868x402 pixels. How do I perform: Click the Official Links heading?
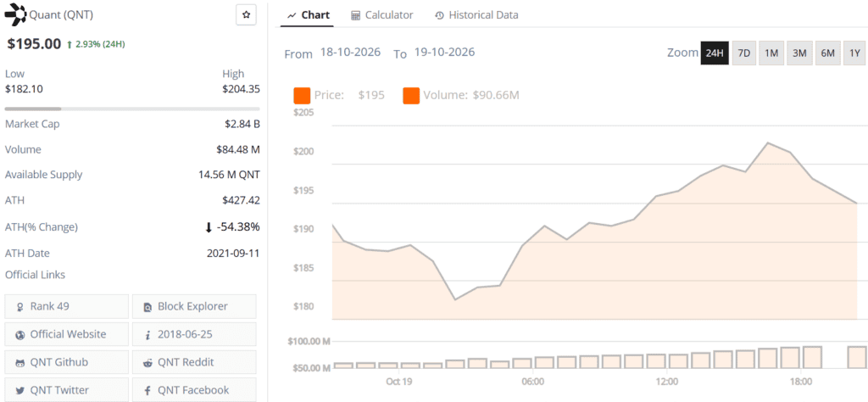click(x=35, y=275)
